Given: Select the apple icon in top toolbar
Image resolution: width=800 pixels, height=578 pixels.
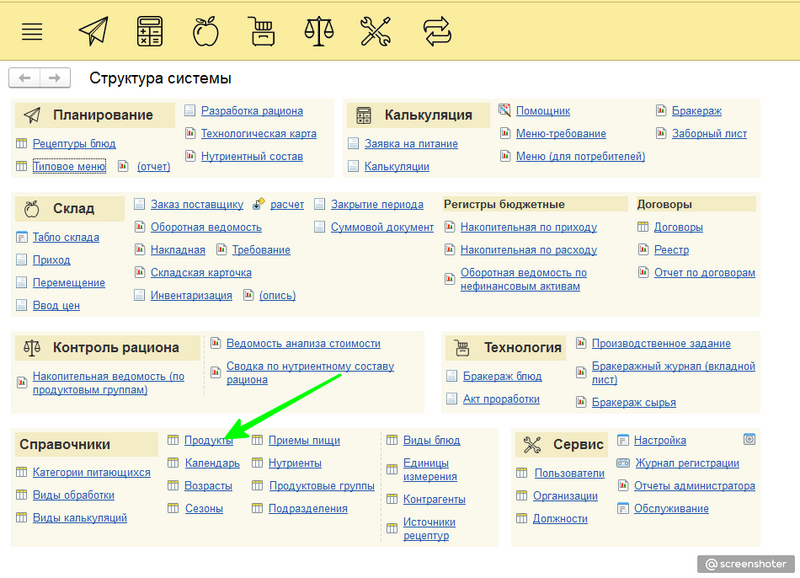Looking at the screenshot, I should pos(206,31).
